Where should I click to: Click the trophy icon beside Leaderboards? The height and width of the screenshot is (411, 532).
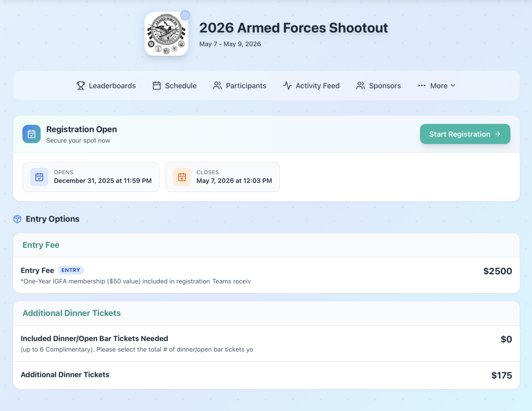pyautogui.click(x=80, y=86)
